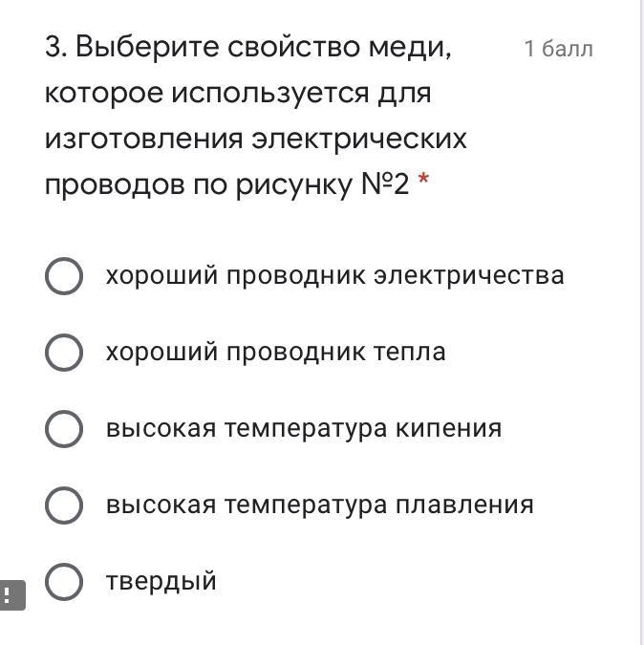This screenshot has height=645, width=644.
Task: Click the '1 балл' points label
Action: point(558,49)
